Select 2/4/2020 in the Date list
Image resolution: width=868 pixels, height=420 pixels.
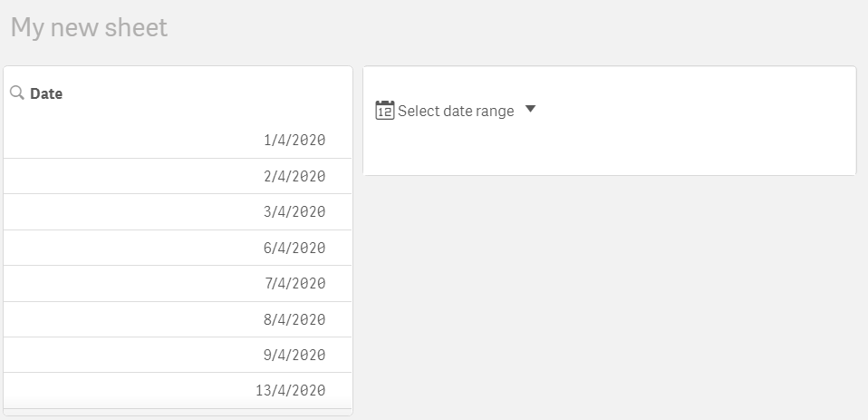(294, 176)
